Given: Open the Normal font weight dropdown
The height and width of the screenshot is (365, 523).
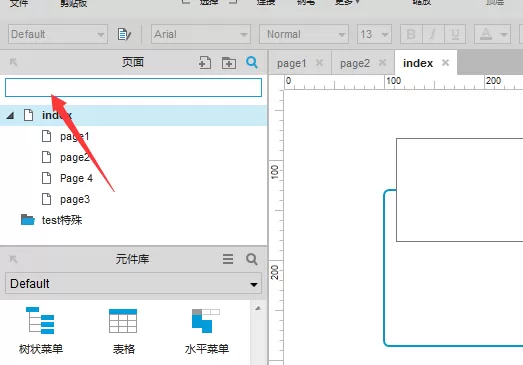Looking at the screenshot, I should 304,34.
